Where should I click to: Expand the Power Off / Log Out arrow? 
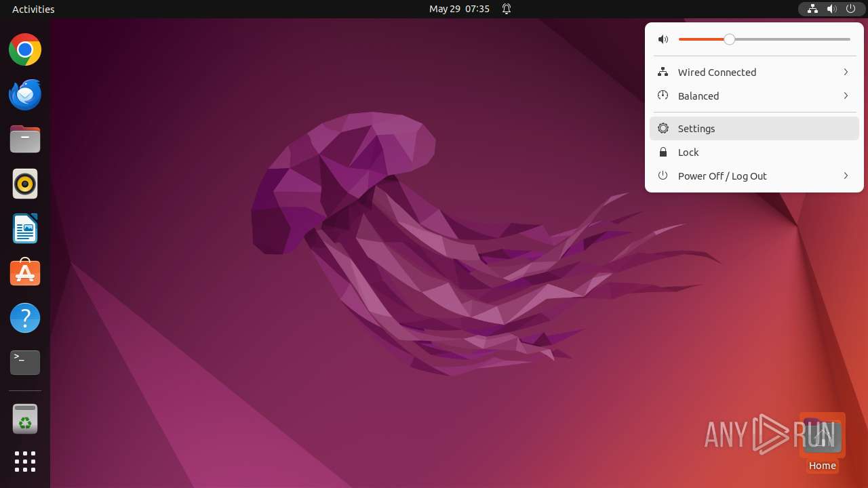[x=846, y=176]
